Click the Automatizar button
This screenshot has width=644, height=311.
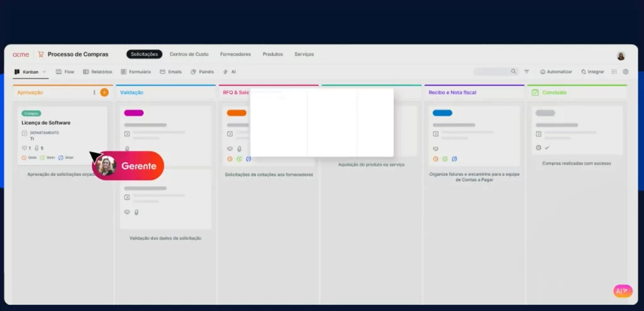coord(556,72)
